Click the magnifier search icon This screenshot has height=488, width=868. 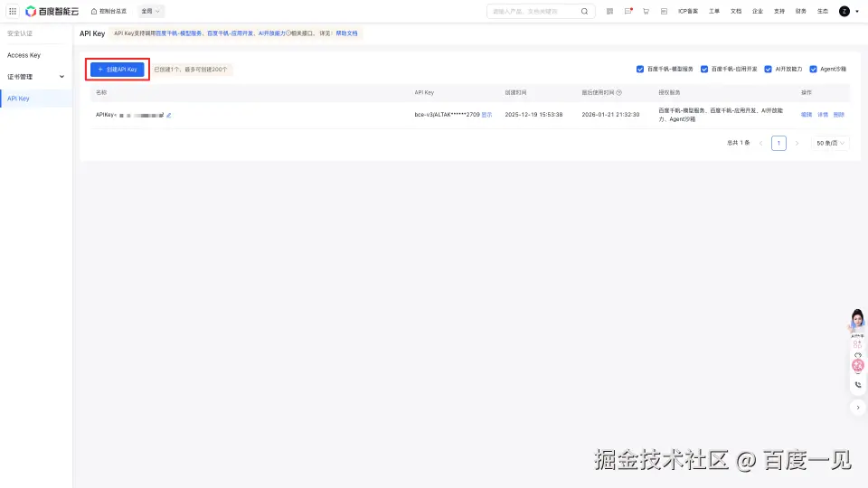click(x=584, y=11)
